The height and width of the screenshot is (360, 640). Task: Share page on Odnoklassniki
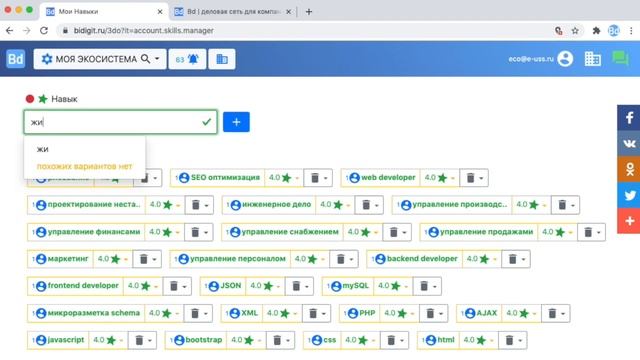[x=629, y=169]
